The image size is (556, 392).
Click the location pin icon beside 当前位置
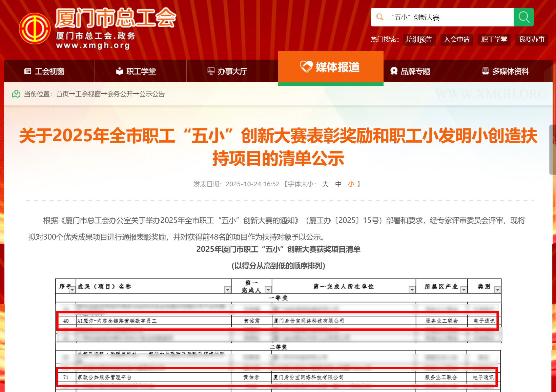coord(16,94)
